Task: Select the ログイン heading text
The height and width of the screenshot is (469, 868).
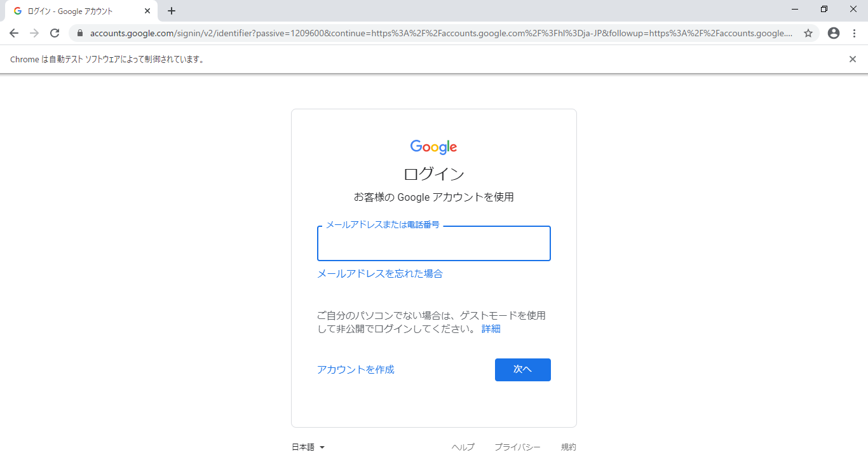Action: (434, 174)
